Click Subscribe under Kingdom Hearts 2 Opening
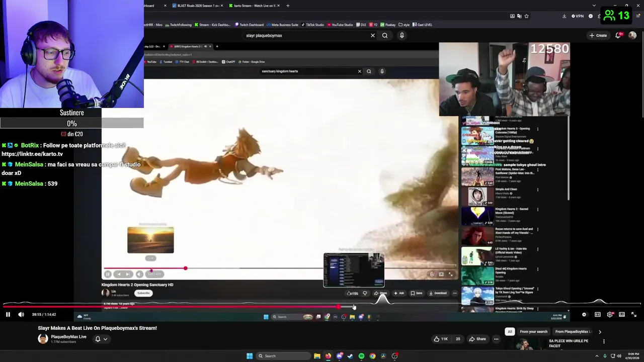Screen dimensions: 644x362 coord(143,293)
